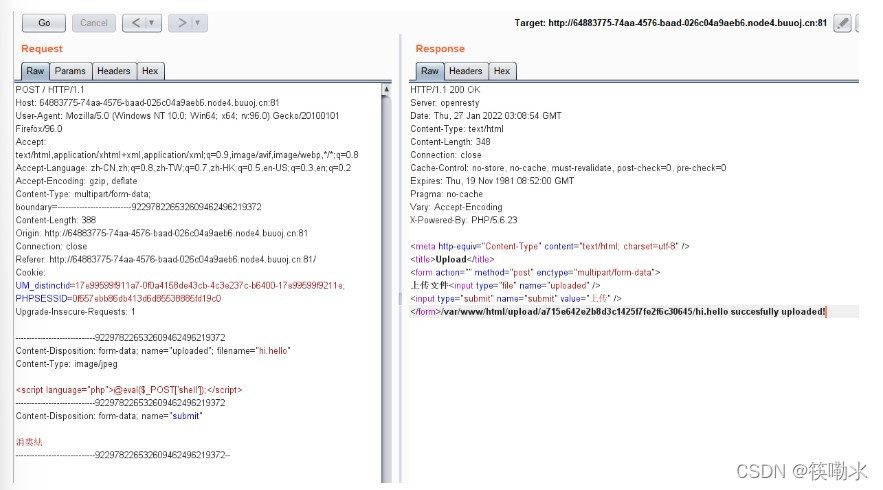Click the UM_distinctid cookie line
The width and height of the screenshot is (883, 490).
click(x=180, y=286)
